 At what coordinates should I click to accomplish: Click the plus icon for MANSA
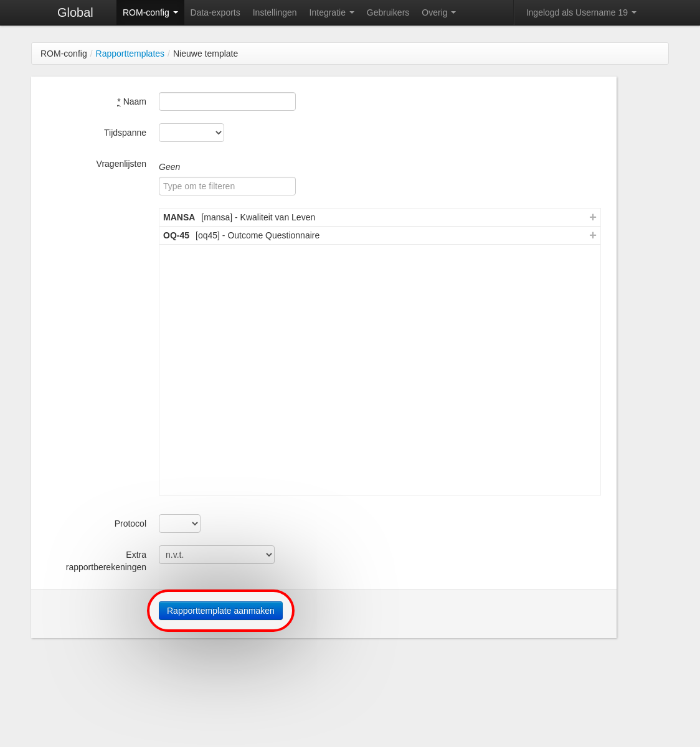tap(592, 217)
